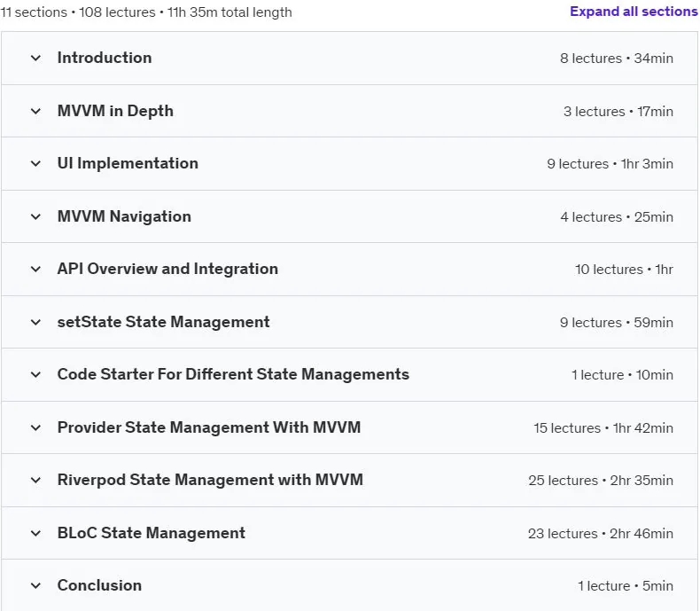Select the Provider State Management With MVVM heading
Image resolution: width=700 pixels, height=611 pixels.
click(x=209, y=427)
